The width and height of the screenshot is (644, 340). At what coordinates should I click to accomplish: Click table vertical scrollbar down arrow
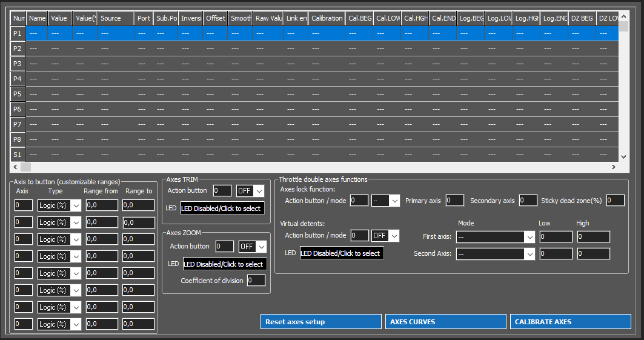(x=624, y=157)
